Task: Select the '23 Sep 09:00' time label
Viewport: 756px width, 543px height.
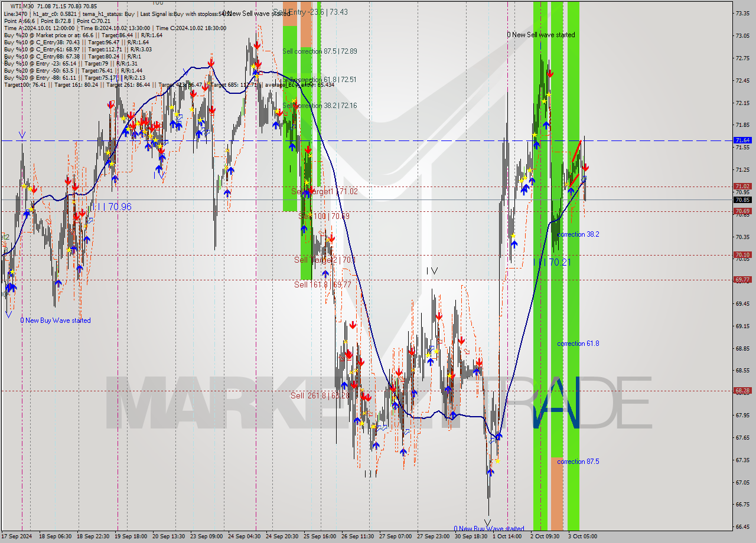Action: click(x=206, y=537)
